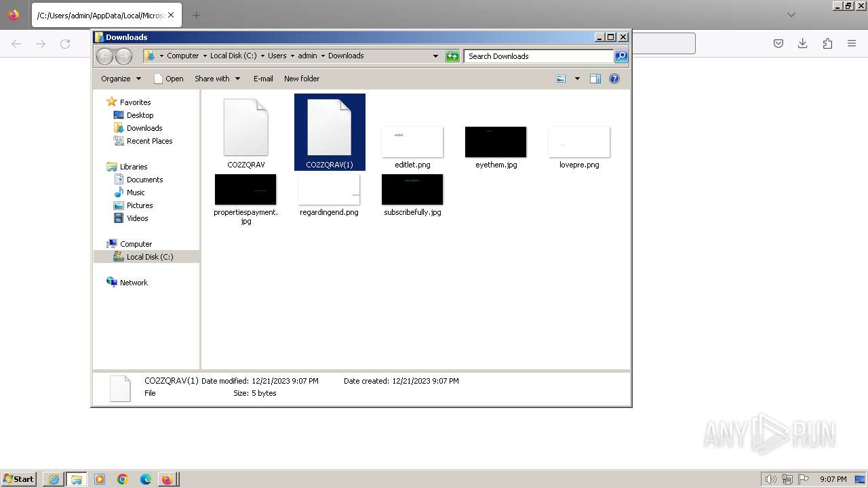Click the Search Downloads magnifier icon
The height and width of the screenshot is (488, 868).
621,56
